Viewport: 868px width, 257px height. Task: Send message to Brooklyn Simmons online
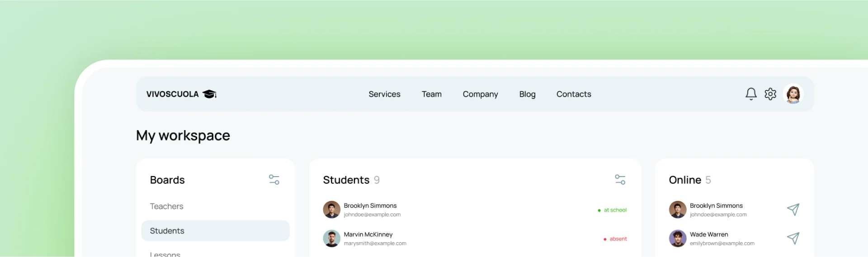[793, 210]
